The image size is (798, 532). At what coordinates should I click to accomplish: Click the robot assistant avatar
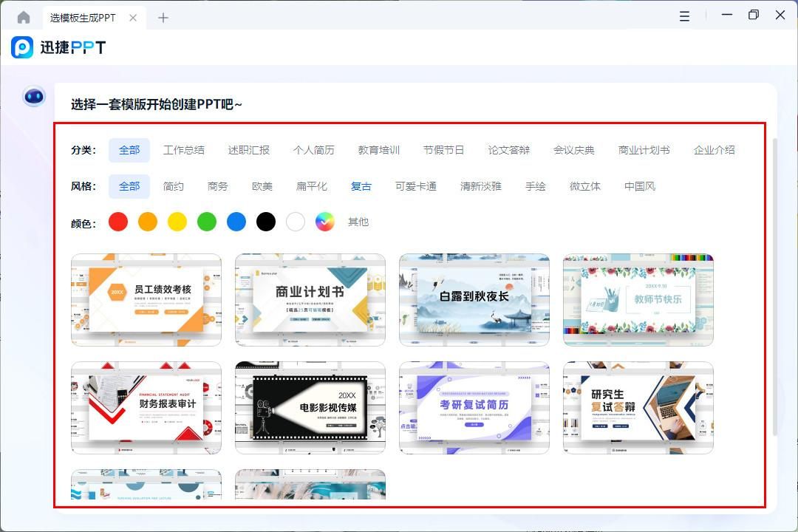[34, 96]
